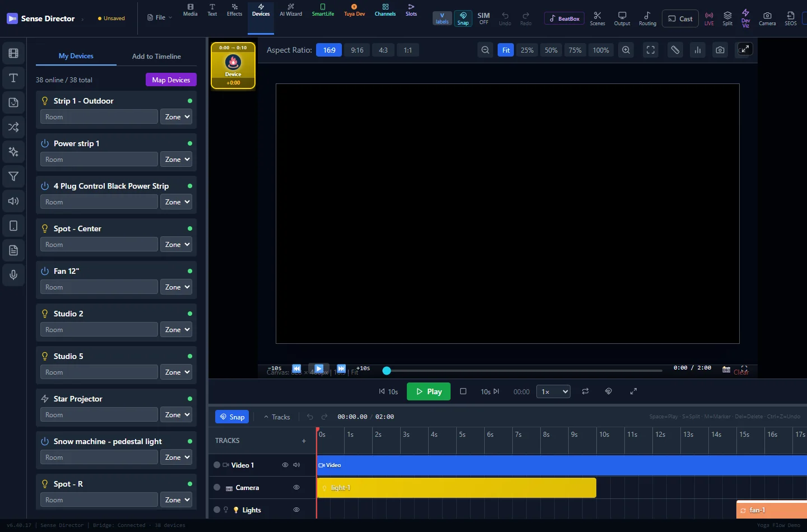Image resolution: width=807 pixels, height=532 pixels.
Task: Click the green Play button
Action: 429,391
